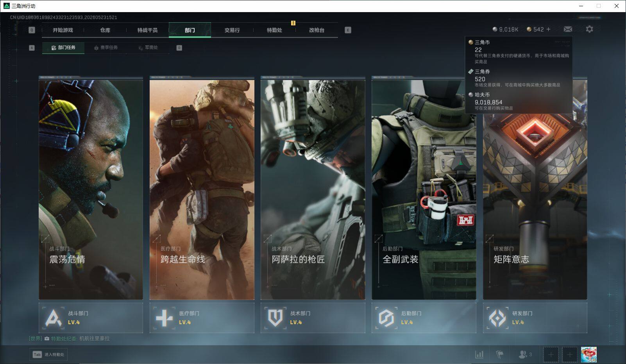Click the 研发部门 LV.4 panel
The width and height of the screenshot is (626, 364).
(x=535, y=318)
